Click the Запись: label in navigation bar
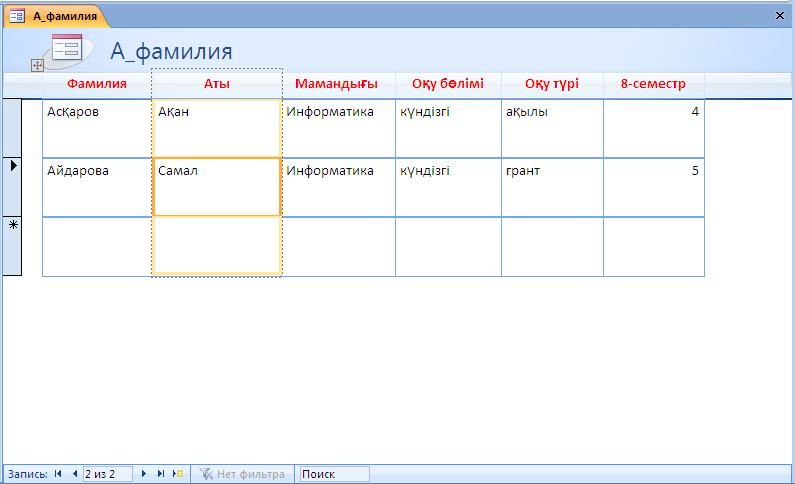The width and height of the screenshot is (795, 484). pos(27,474)
